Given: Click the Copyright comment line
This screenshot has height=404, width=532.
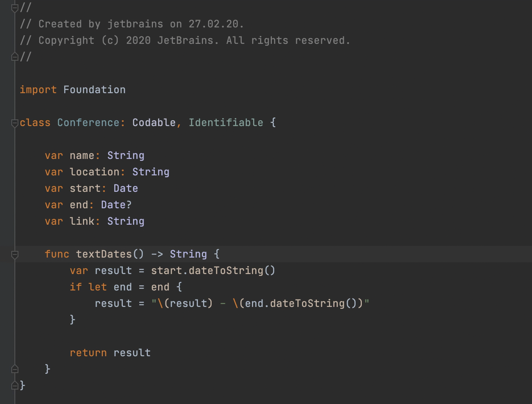Looking at the screenshot, I should 185,41.
